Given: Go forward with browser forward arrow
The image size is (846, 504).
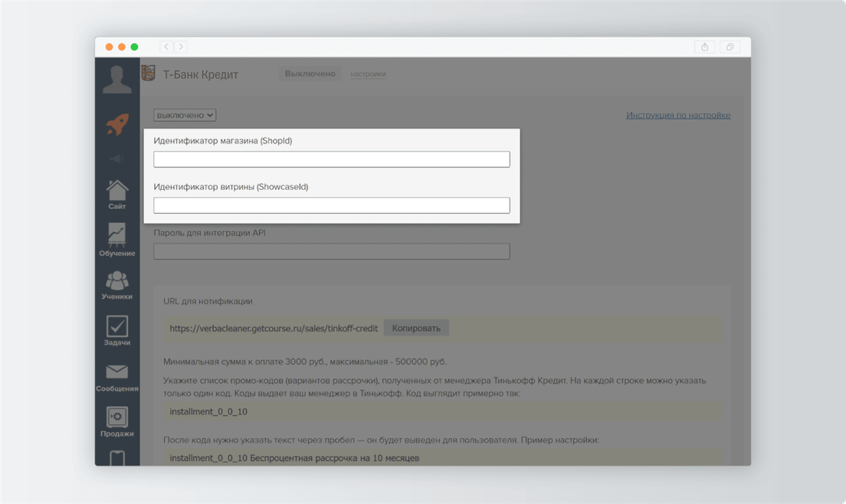Looking at the screenshot, I should tap(182, 47).
